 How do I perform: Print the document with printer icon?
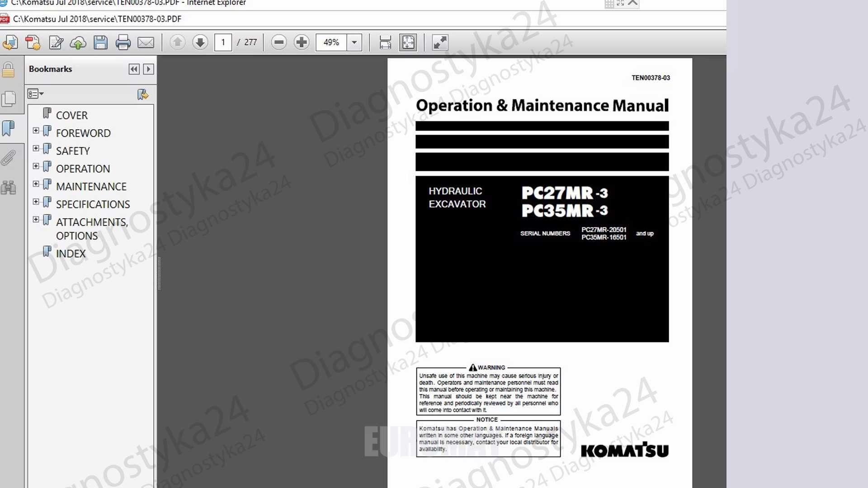pos(123,42)
